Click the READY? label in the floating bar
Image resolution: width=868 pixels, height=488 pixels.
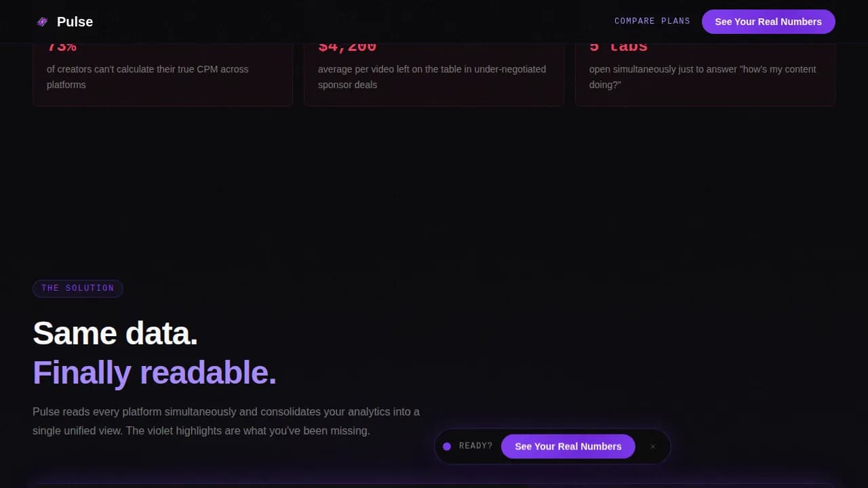click(476, 446)
